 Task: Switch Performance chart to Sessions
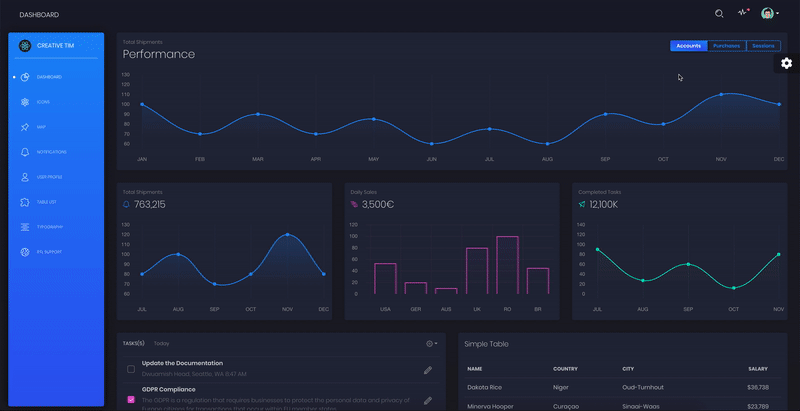click(x=763, y=46)
